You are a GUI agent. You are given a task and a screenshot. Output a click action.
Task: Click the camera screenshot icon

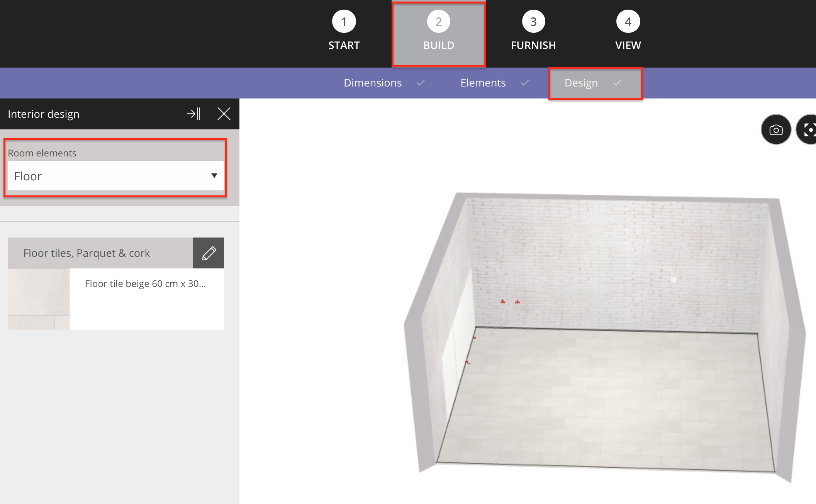[776, 130]
